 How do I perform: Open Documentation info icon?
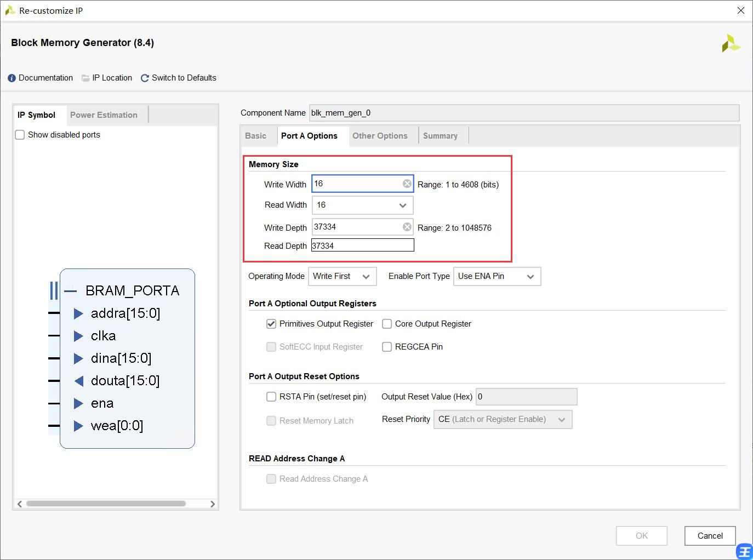pyautogui.click(x=12, y=78)
